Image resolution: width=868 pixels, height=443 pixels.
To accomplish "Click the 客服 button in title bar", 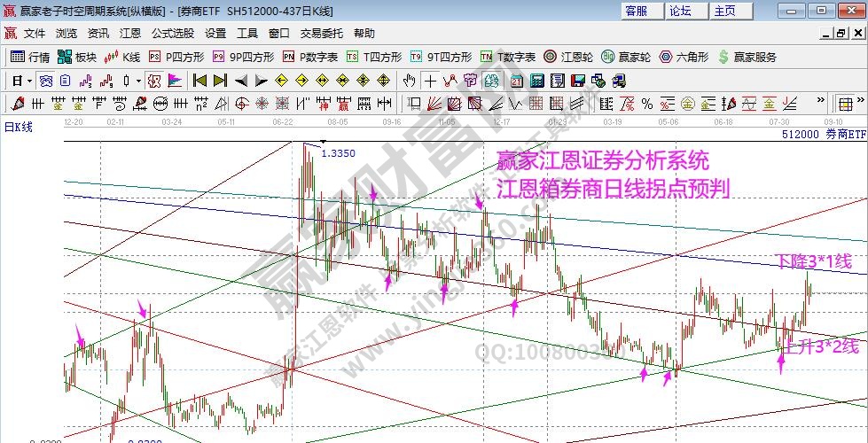I will (x=636, y=11).
